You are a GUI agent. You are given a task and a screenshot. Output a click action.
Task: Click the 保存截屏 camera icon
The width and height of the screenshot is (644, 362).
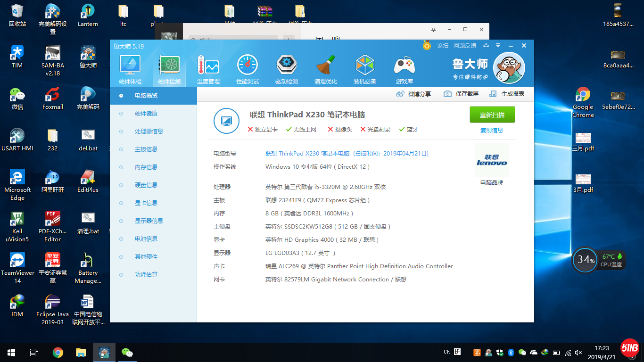click(447, 94)
